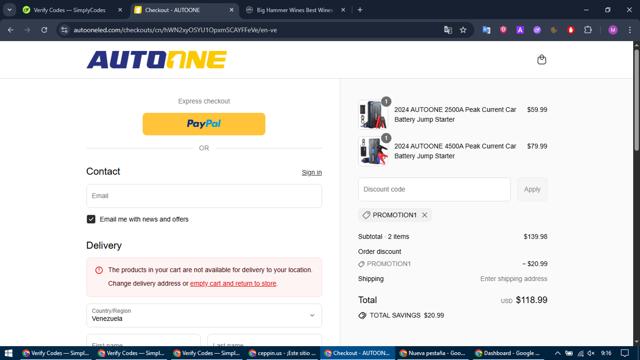Image resolution: width=640 pixels, height=360 pixels.
Task: Remove the PROMOTION1 discount tag
Action: (424, 215)
